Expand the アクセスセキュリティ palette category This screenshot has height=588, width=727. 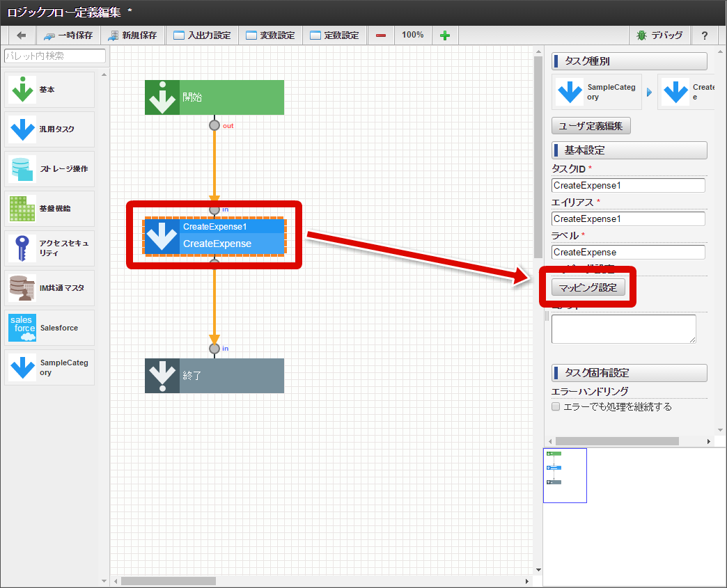[49, 248]
